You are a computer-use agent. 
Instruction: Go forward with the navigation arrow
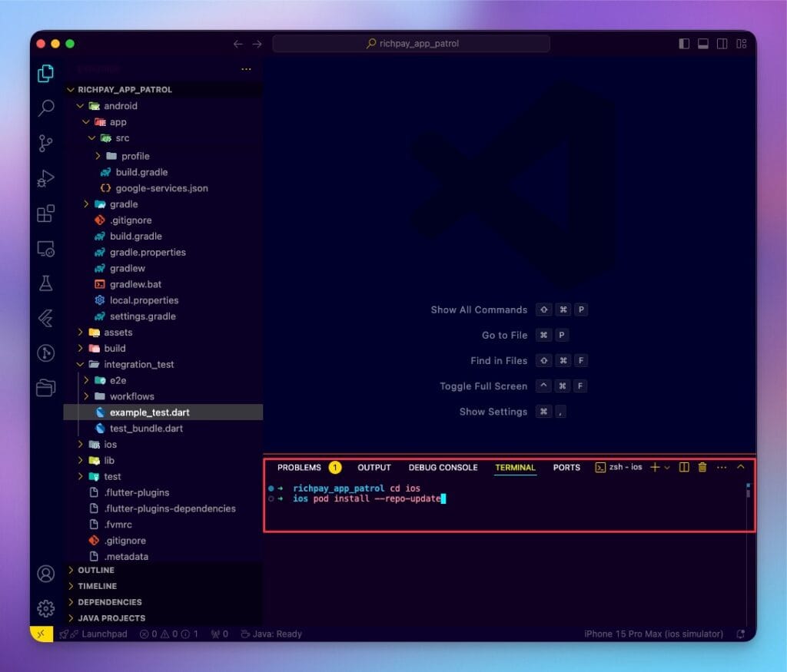257,44
